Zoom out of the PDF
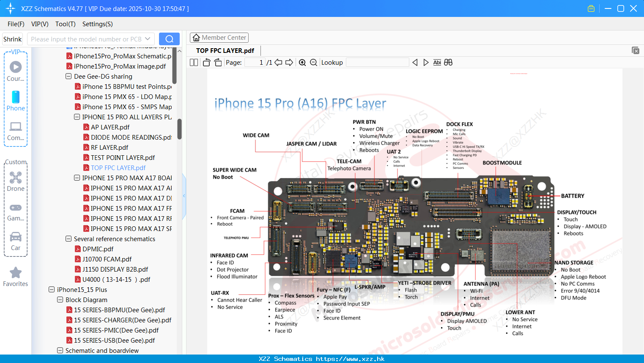The width and height of the screenshot is (644, 363). pyautogui.click(x=313, y=62)
